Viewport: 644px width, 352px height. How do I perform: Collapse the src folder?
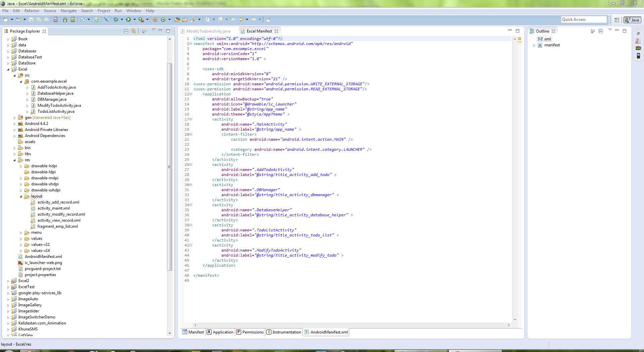(x=15, y=75)
